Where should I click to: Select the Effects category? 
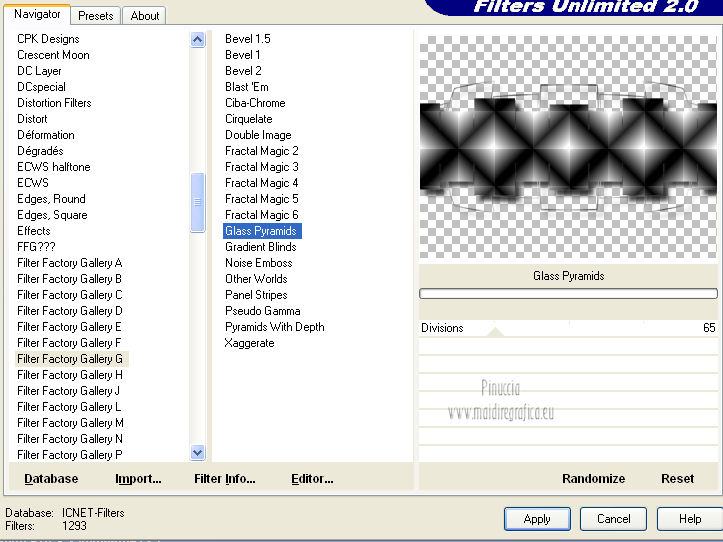coord(34,231)
